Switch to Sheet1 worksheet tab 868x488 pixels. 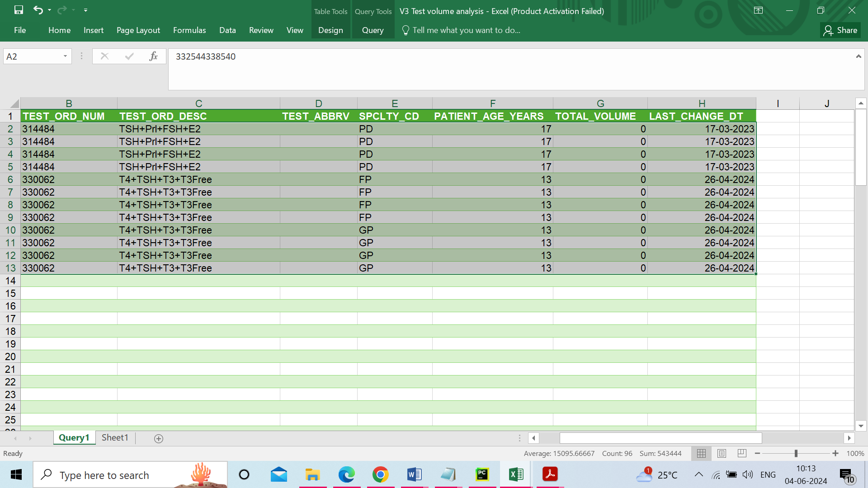[x=115, y=437]
